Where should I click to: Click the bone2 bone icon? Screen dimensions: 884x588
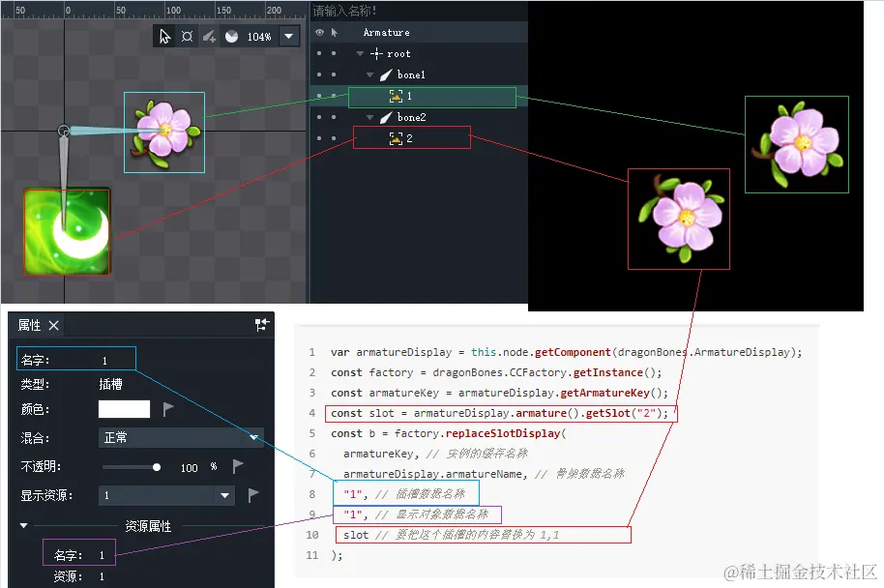[x=386, y=117]
